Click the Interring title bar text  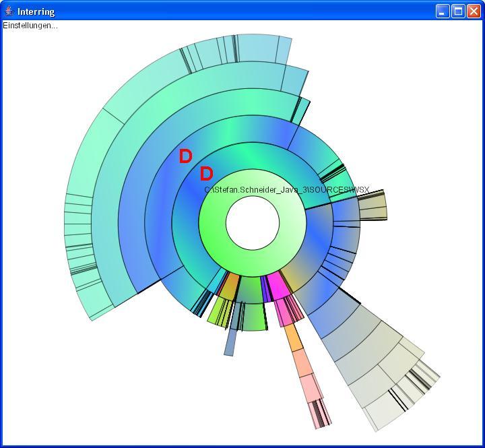36,11
